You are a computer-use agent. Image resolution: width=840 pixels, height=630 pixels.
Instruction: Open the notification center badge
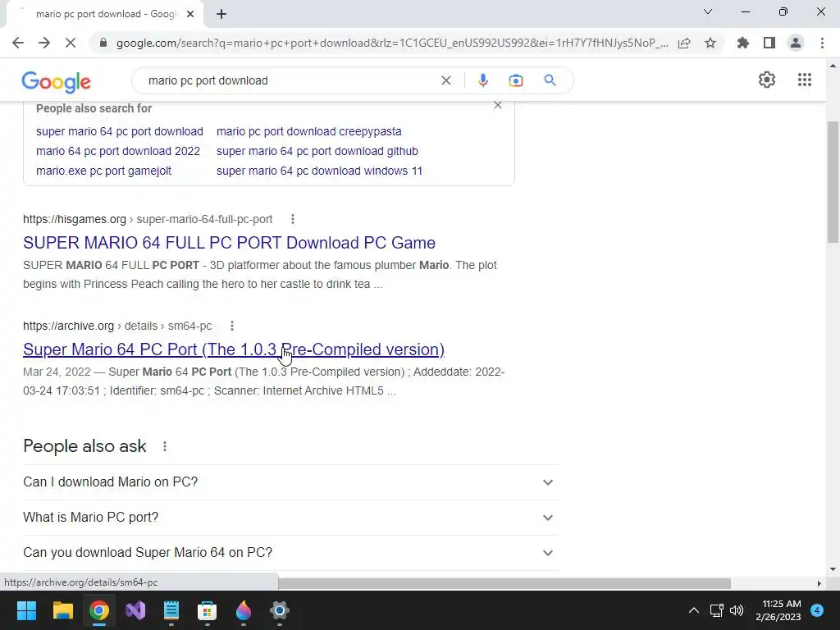pyautogui.click(x=817, y=610)
